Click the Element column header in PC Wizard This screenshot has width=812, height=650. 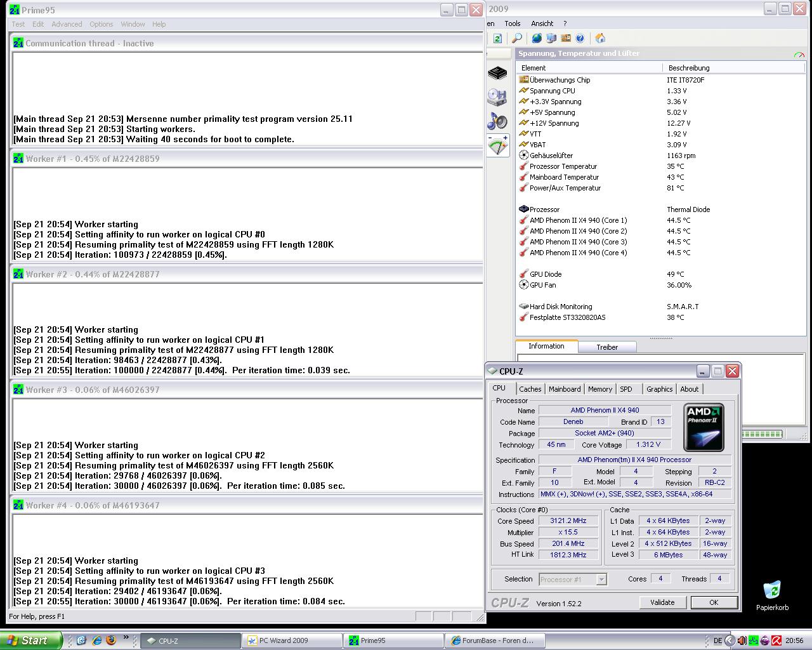click(589, 68)
